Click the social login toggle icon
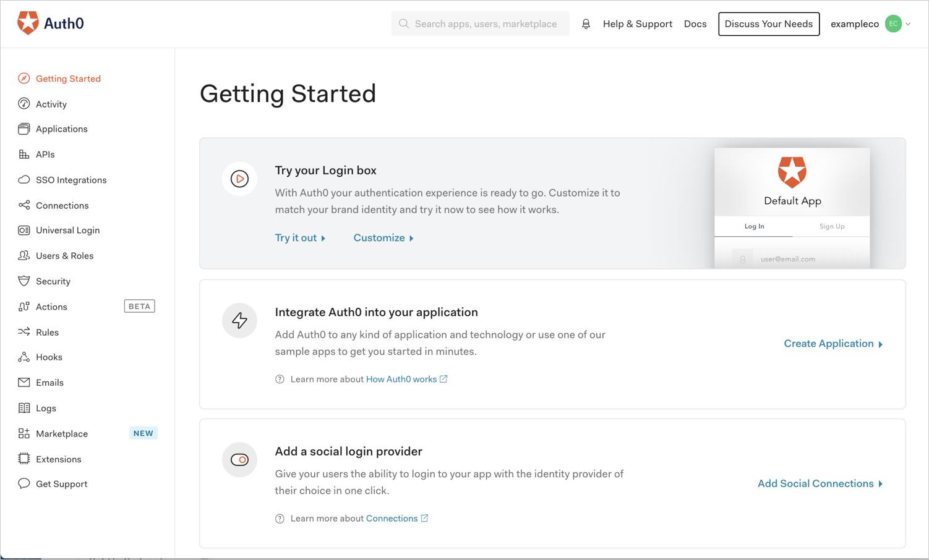Screen dimensions: 929x560 [239, 460]
